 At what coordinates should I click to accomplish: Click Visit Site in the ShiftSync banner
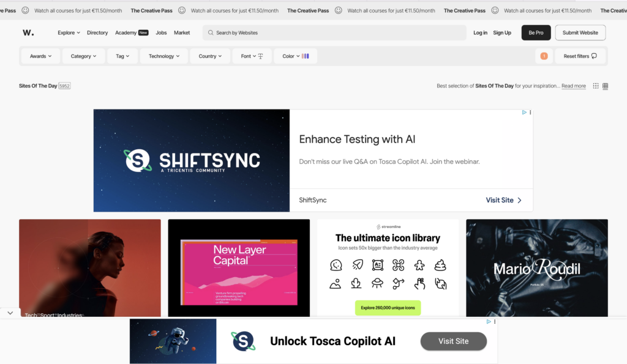tap(503, 200)
